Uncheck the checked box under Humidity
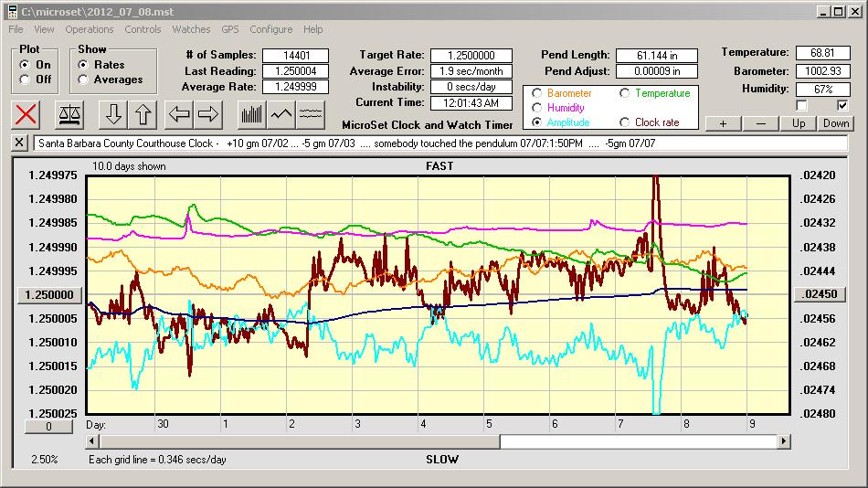868x488 pixels. [x=842, y=105]
